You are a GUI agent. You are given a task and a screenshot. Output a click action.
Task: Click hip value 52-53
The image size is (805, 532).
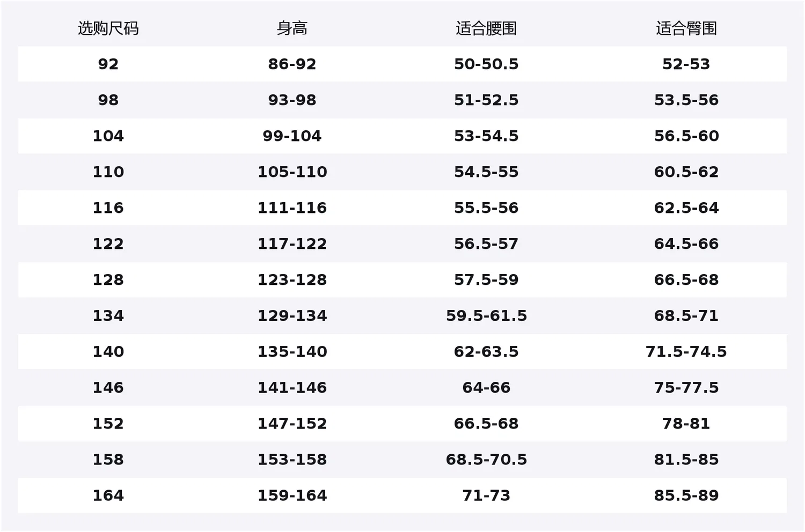pos(686,64)
